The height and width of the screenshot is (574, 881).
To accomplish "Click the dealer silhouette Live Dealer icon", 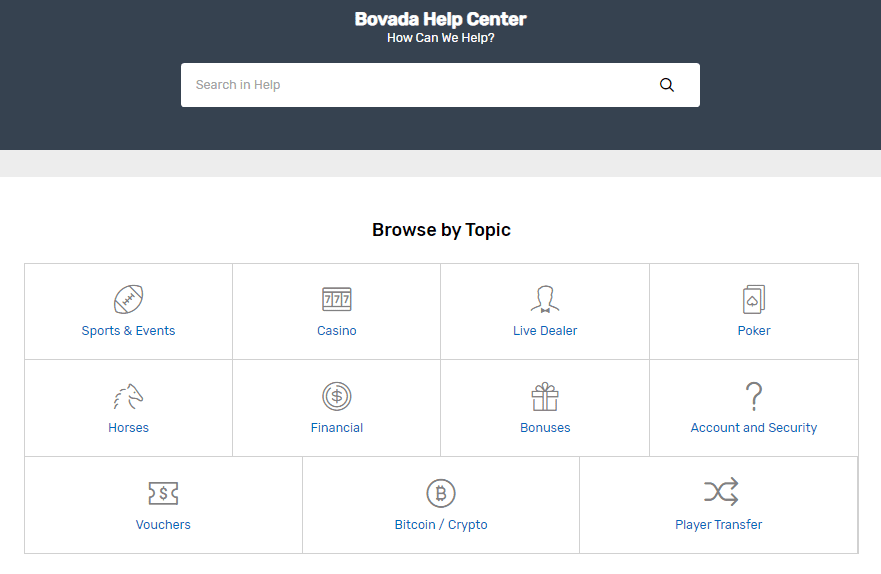I will tap(545, 299).
